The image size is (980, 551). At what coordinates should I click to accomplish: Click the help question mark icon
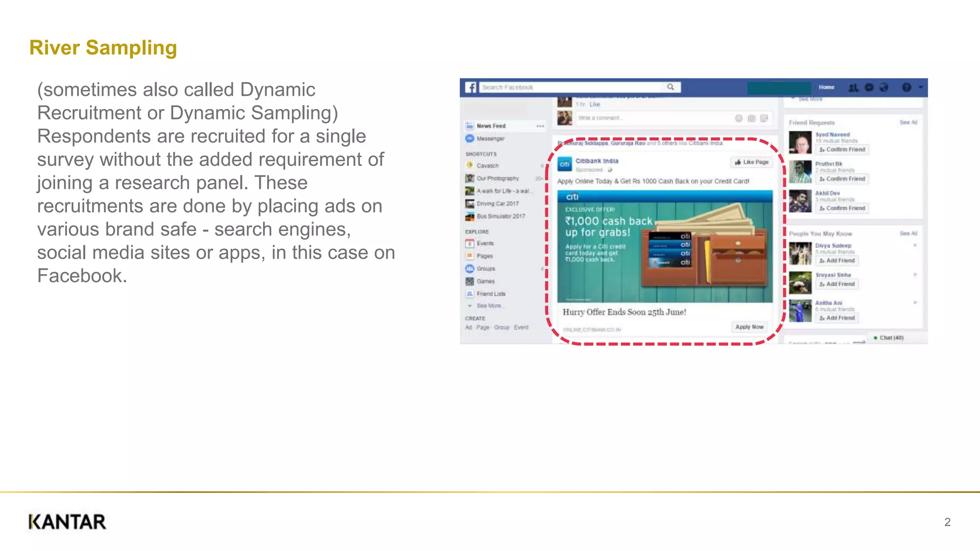pyautogui.click(x=906, y=88)
